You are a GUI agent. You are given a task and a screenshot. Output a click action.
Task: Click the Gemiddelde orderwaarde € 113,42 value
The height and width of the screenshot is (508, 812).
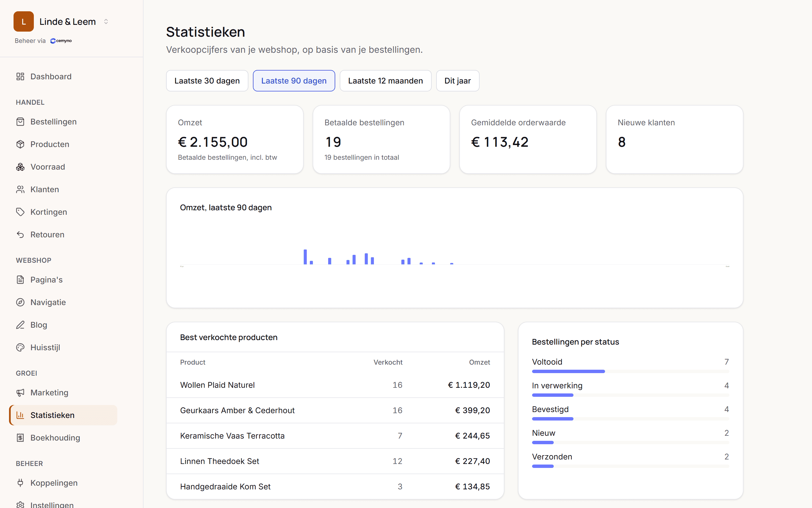pos(500,142)
